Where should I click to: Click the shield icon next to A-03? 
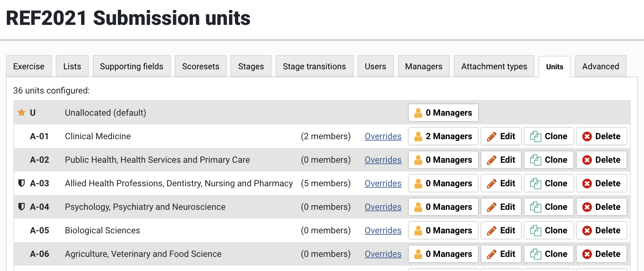(x=22, y=183)
